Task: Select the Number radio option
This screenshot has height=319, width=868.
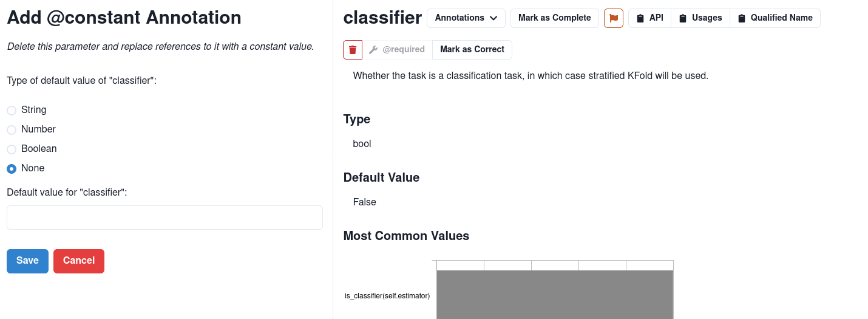Action: coord(12,130)
